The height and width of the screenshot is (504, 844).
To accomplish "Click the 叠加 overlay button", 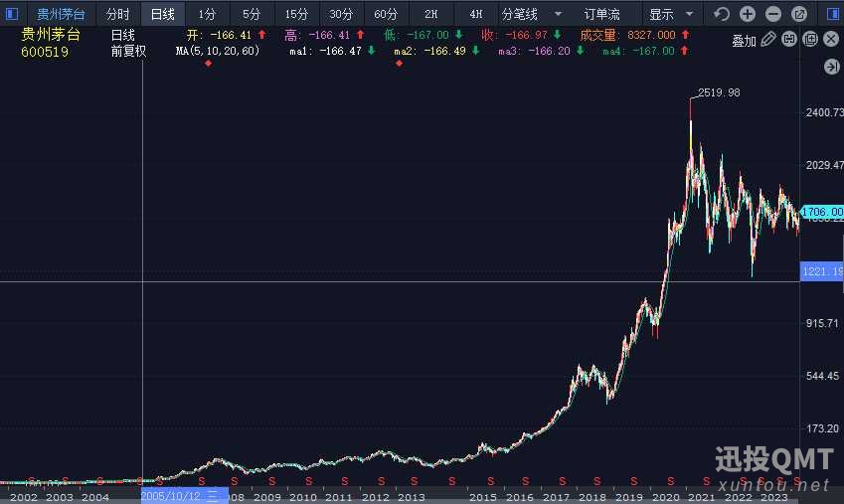I will (x=744, y=41).
